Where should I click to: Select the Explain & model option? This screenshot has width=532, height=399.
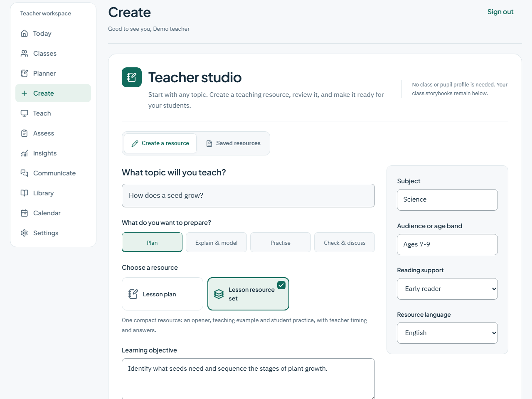point(217,242)
